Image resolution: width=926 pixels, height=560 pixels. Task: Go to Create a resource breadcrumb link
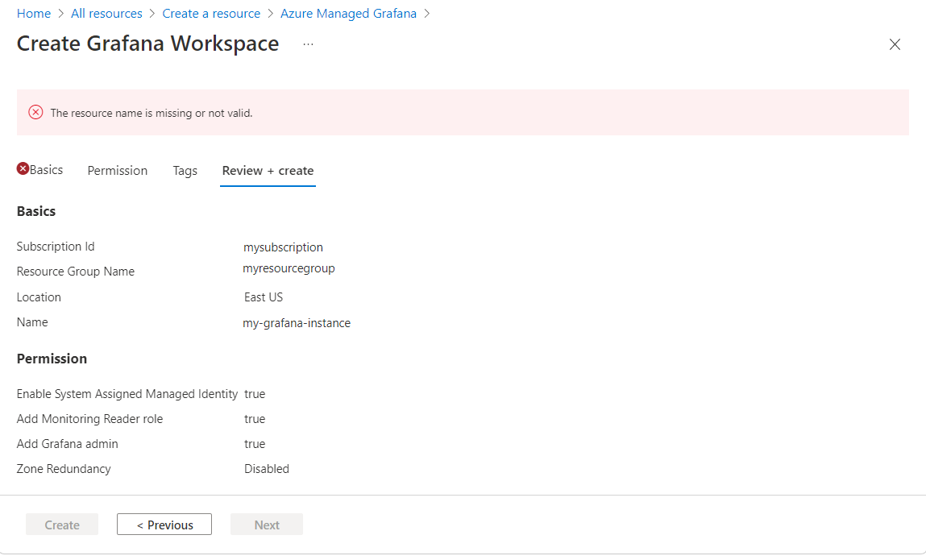[211, 13]
